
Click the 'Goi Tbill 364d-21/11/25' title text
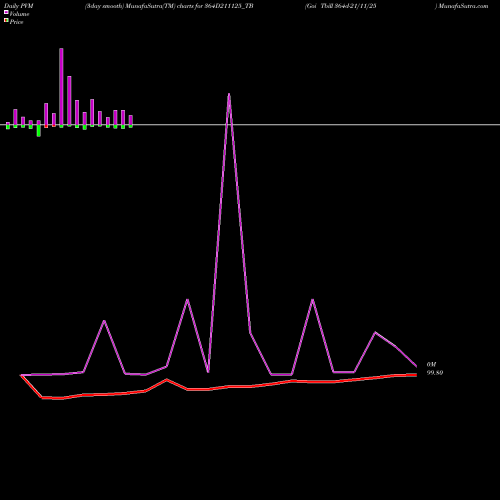coord(341,6)
